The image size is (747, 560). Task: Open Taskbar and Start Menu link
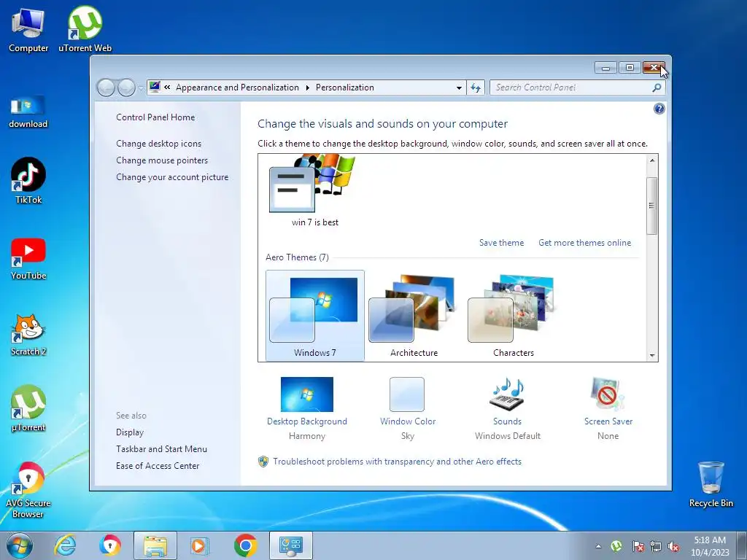tap(161, 448)
